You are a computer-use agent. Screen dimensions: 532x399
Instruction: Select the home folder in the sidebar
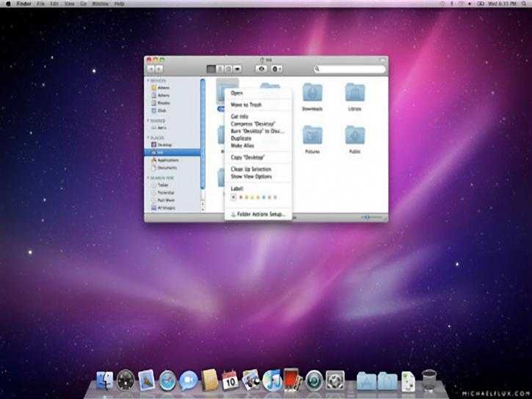point(172,153)
